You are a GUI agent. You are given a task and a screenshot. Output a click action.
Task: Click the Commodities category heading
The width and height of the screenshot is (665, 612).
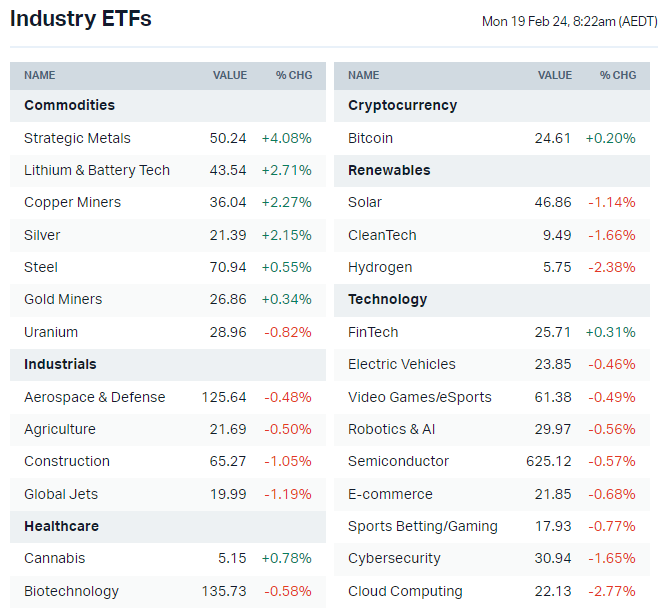(x=69, y=105)
